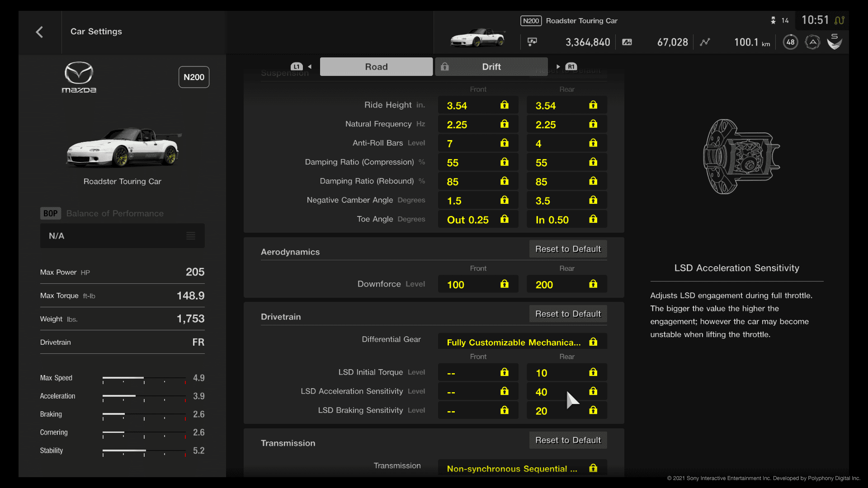
Task: Click lock on Rear LSD Initial Torque
Action: 593,372
